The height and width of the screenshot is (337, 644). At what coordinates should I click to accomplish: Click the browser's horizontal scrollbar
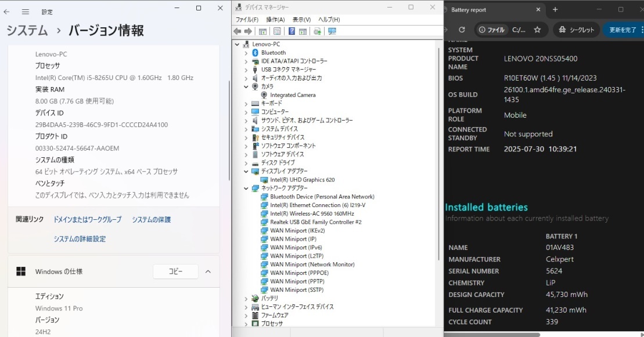(494, 334)
